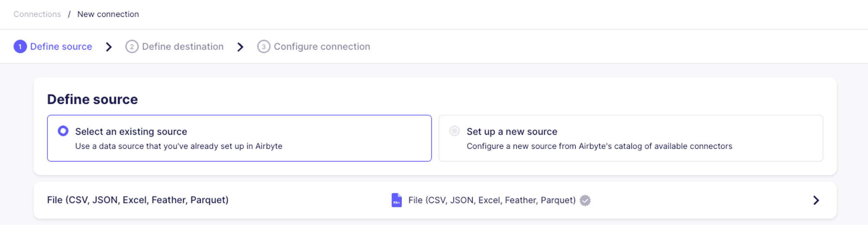The width and height of the screenshot is (868, 225).
Task: Pick the existing File (CSV, JSON, Excel) source name
Action: pyautogui.click(x=138, y=200)
